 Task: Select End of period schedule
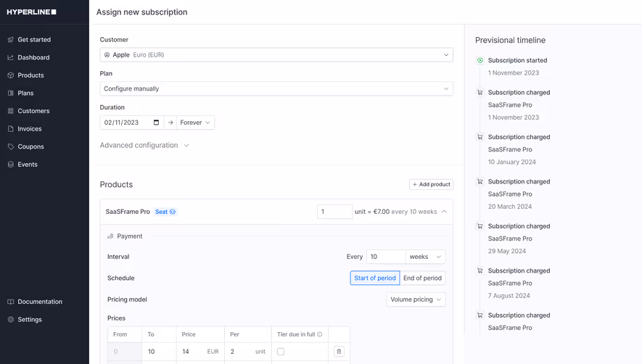pyautogui.click(x=422, y=278)
